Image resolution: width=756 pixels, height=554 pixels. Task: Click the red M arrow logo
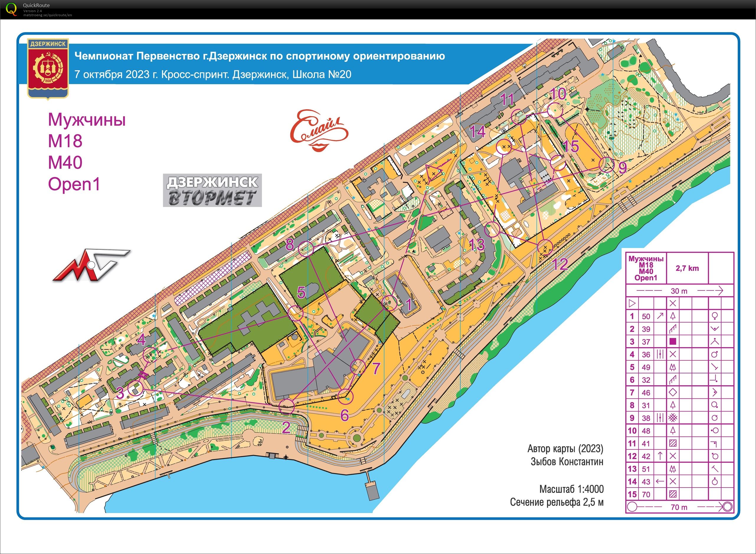tap(91, 264)
